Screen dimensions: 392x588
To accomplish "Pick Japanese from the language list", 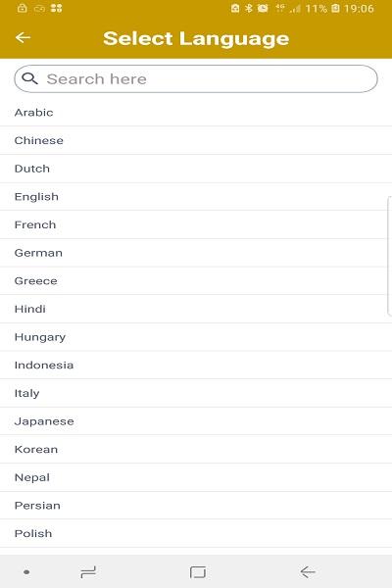I will [196, 421].
